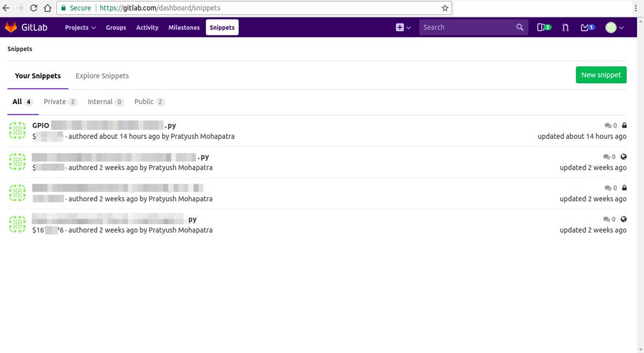The width and height of the screenshot is (644, 353).
Task: Click the avatar thumbnail of GPIO snippet
Action: click(18, 130)
